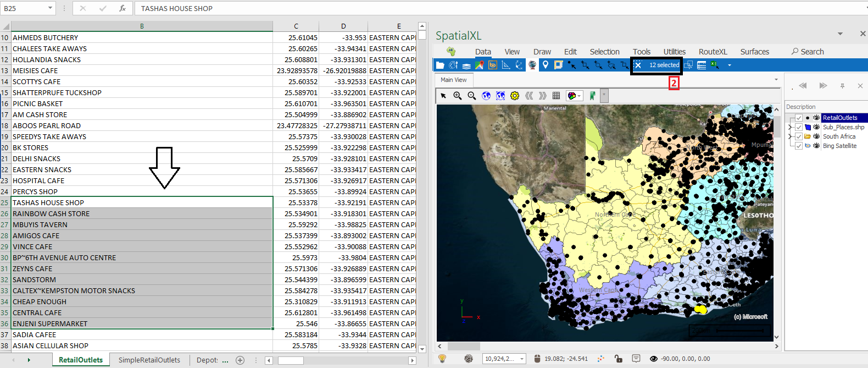Image resolution: width=868 pixels, height=368 pixels.
Task: Switch to the SimpleRetailOutlets sheet tab
Action: point(149,360)
